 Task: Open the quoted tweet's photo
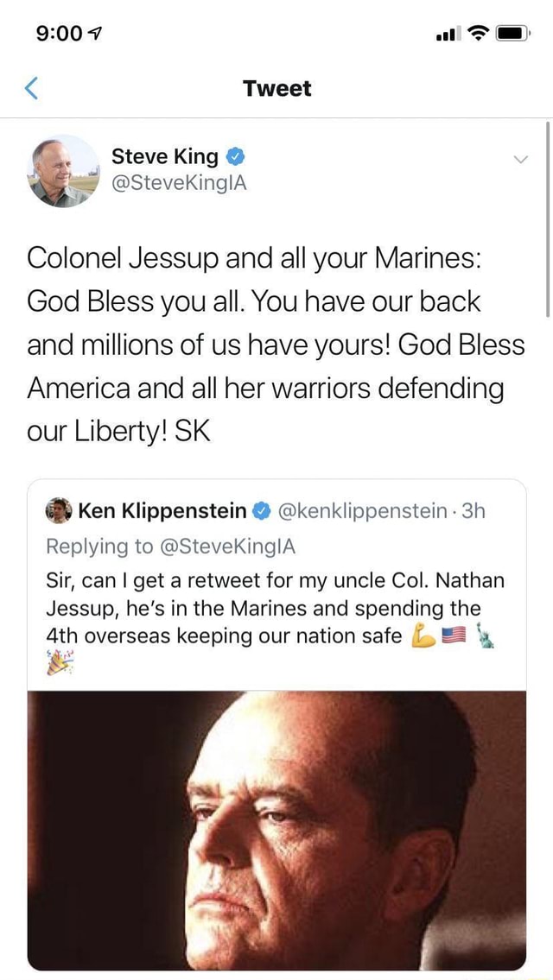tap(276, 831)
